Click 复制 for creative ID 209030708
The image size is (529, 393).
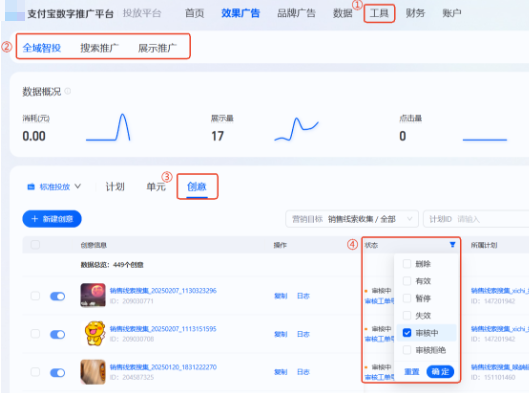(280, 334)
